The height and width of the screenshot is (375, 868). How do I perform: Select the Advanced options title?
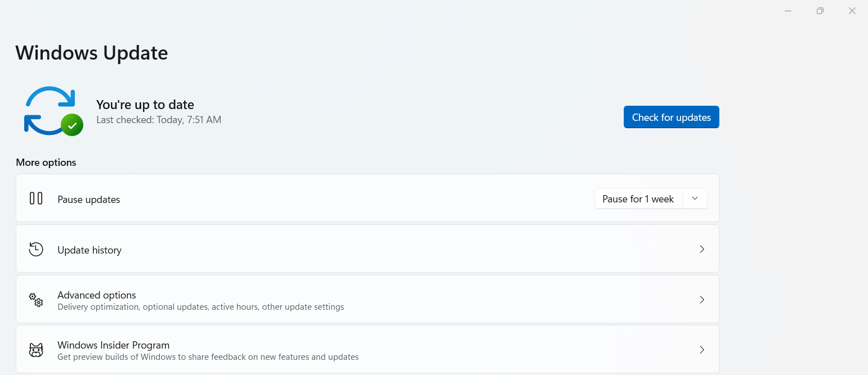[x=97, y=295]
